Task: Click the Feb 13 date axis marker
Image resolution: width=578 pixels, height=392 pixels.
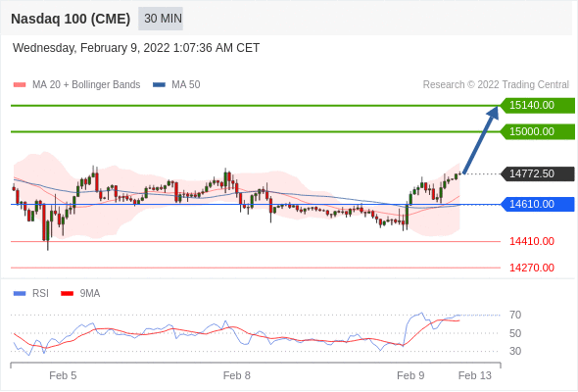Action: [x=475, y=375]
